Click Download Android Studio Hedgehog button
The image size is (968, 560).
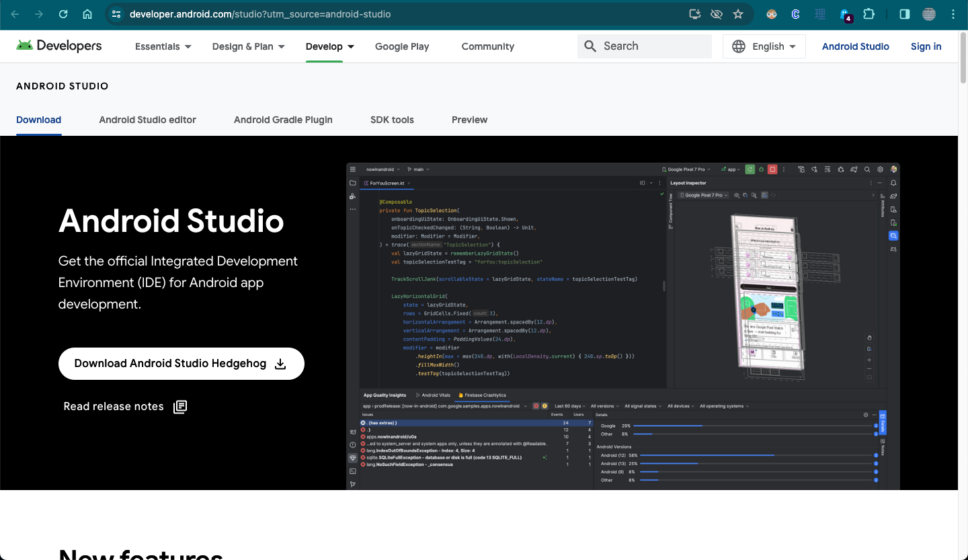pos(181,364)
